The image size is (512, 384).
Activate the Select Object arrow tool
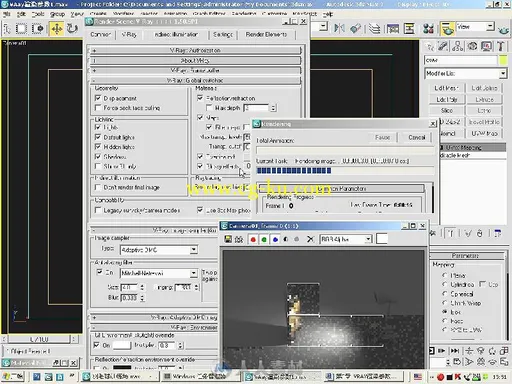7,29
